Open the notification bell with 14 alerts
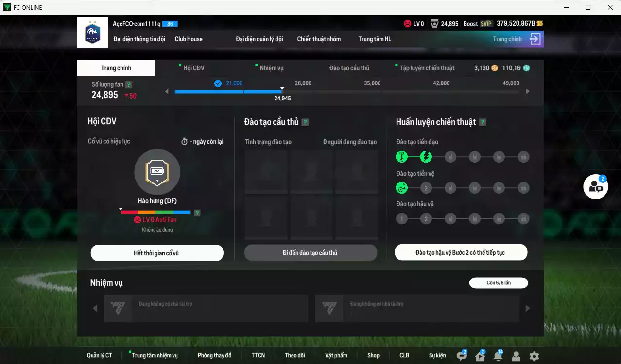Image resolution: width=621 pixels, height=364 pixels. [x=498, y=356]
